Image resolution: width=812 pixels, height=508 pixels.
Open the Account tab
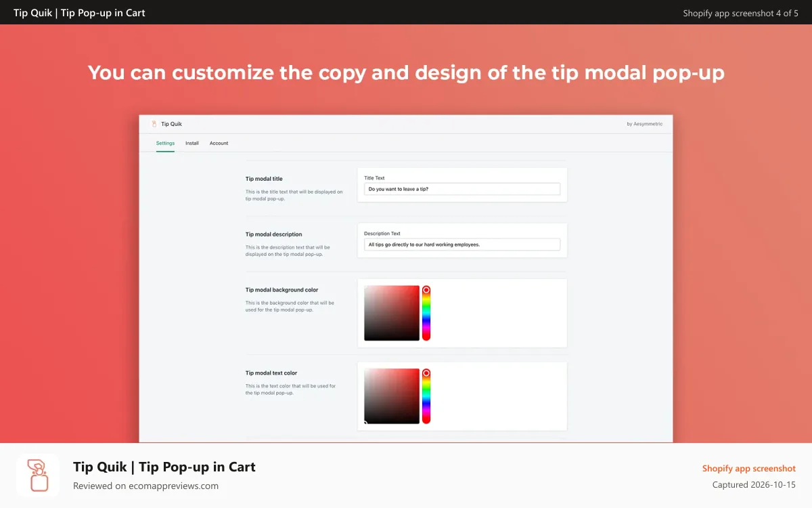(x=219, y=143)
